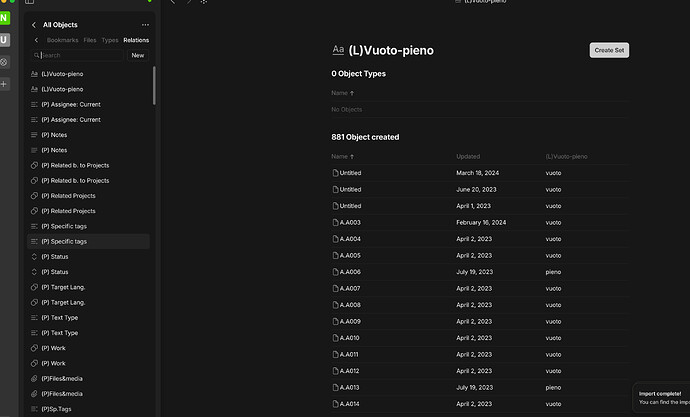Click the July 19, 2023 date of A.A013
This screenshot has width=690, height=417.
[x=474, y=388]
